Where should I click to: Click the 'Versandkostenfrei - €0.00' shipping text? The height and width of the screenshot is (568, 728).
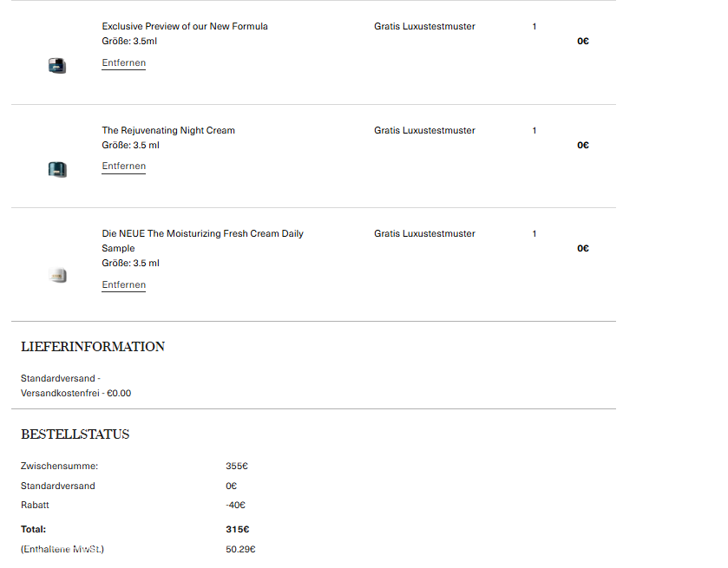pyautogui.click(x=75, y=394)
